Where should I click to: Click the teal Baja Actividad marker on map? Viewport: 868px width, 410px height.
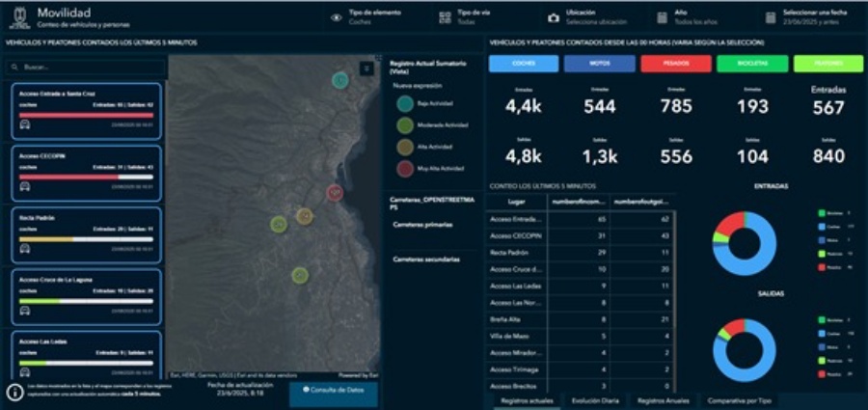[x=339, y=79]
